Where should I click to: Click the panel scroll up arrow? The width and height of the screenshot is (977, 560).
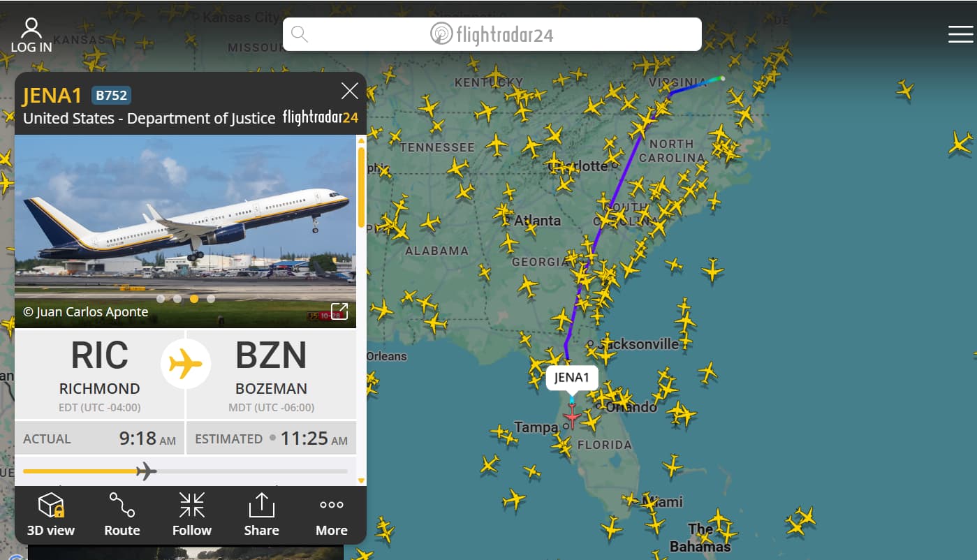361,140
